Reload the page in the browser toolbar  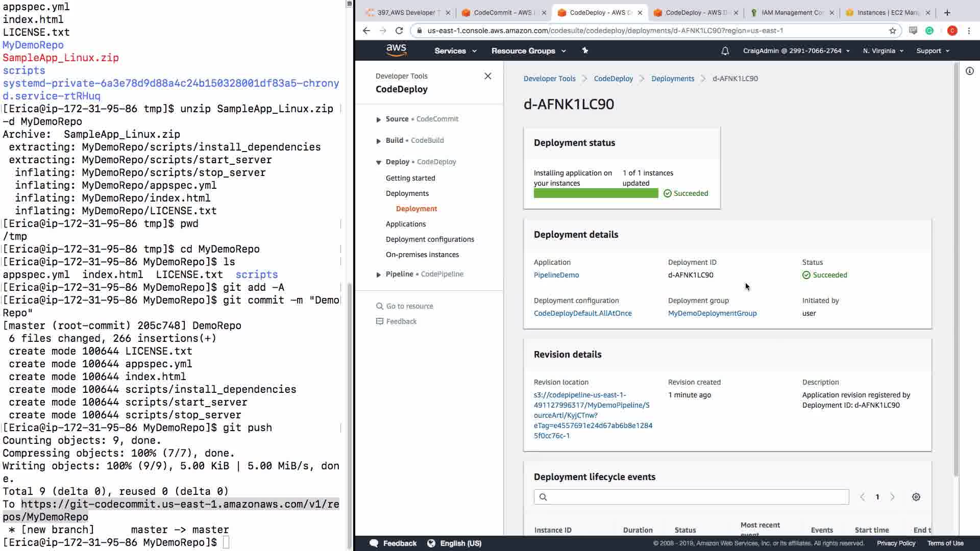(399, 31)
